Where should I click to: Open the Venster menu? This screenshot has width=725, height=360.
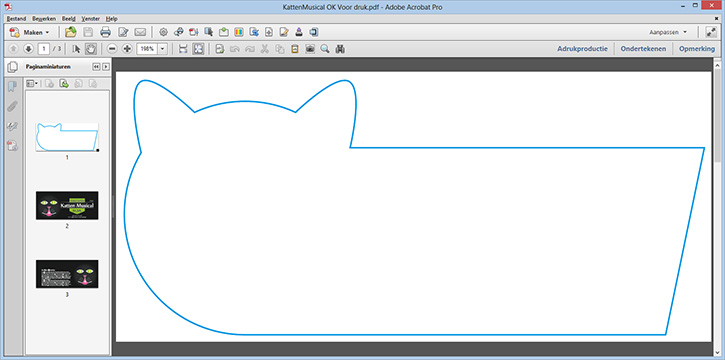coord(91,19)
